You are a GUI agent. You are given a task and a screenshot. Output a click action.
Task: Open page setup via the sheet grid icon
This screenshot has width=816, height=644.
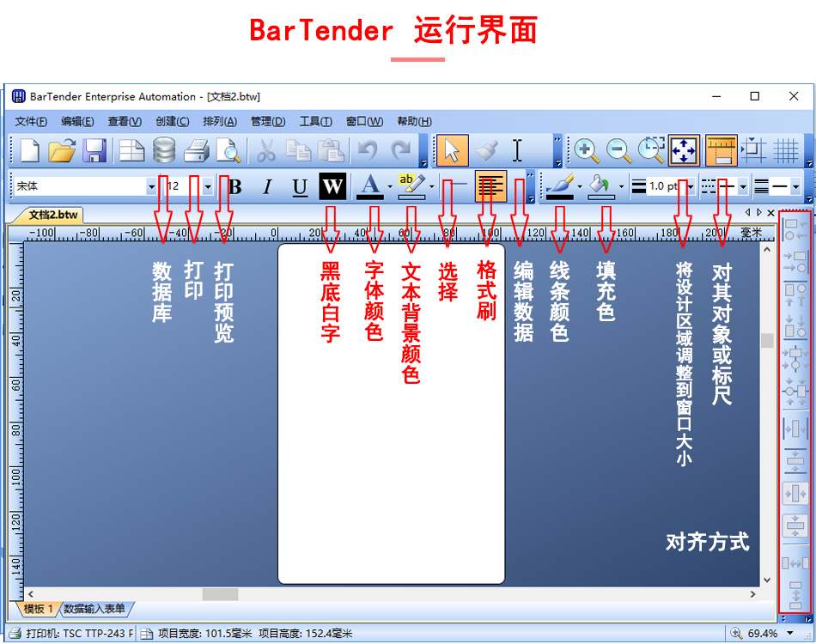click(x=131, y=151)
